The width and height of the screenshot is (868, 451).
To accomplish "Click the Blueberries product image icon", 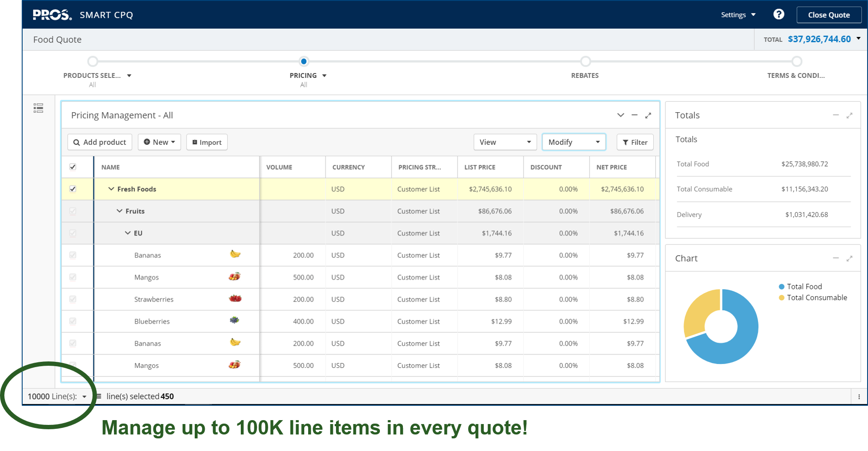I will (234, 321).
